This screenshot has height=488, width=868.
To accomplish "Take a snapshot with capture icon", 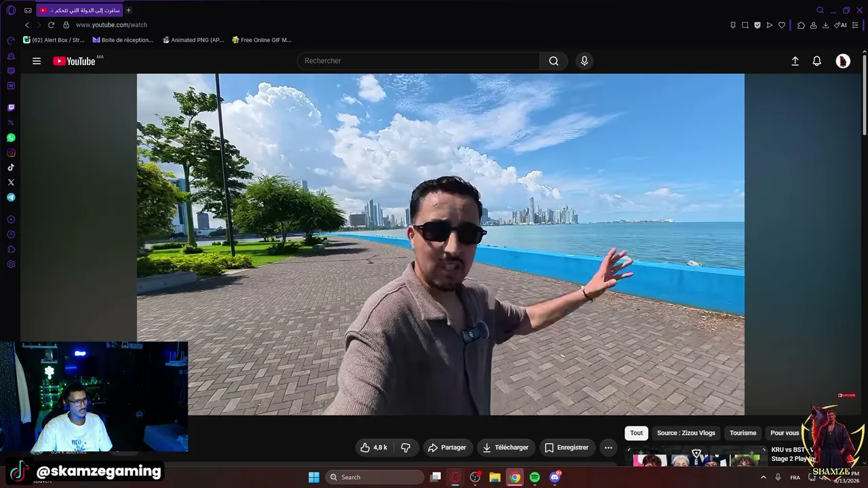I will [745, 25].
